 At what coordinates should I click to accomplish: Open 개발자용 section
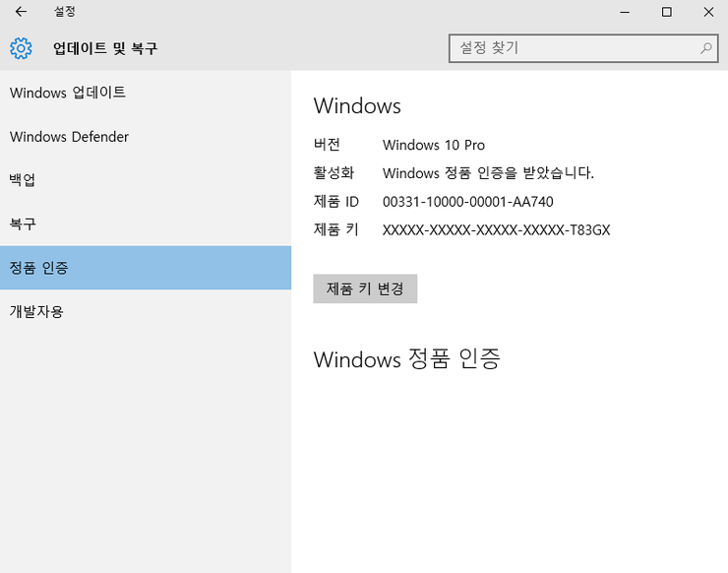(146, 311)
